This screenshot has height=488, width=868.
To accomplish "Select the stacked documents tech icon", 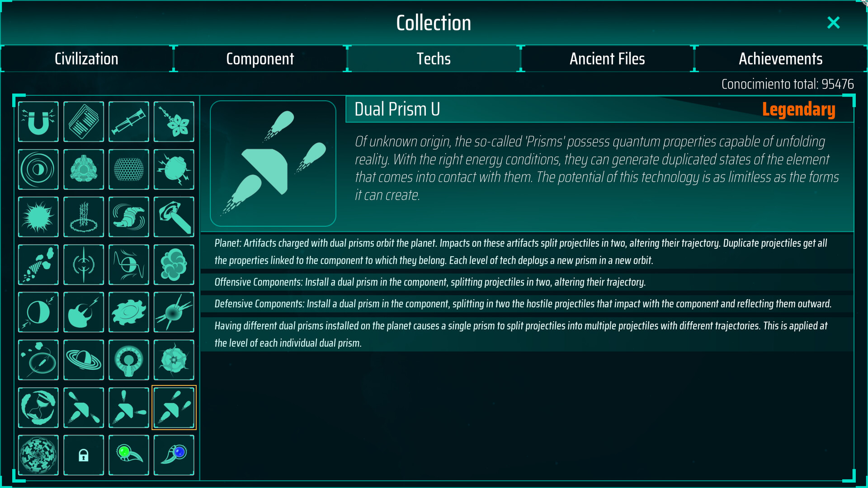I will pyautogui.click(x=84, y=122).
